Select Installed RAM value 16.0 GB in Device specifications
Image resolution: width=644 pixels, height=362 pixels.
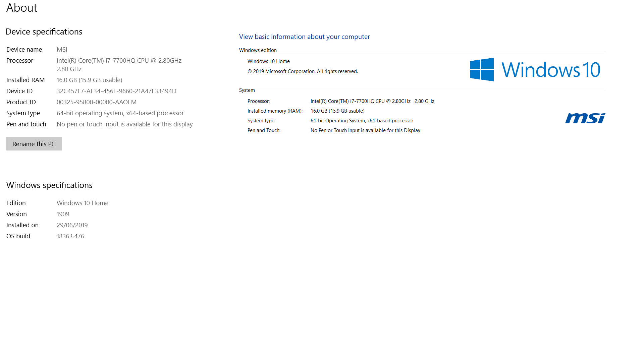(x=90, y=80)
